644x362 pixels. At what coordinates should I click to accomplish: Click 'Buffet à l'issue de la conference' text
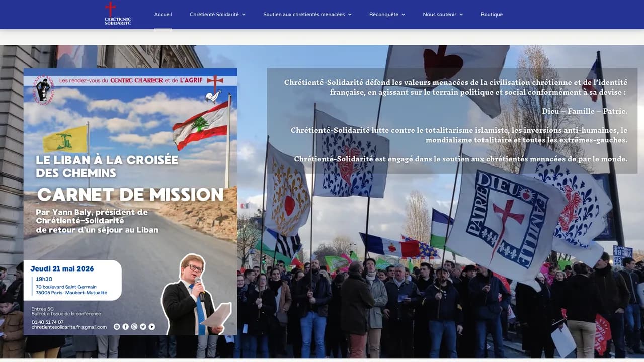tap(66, 314)
